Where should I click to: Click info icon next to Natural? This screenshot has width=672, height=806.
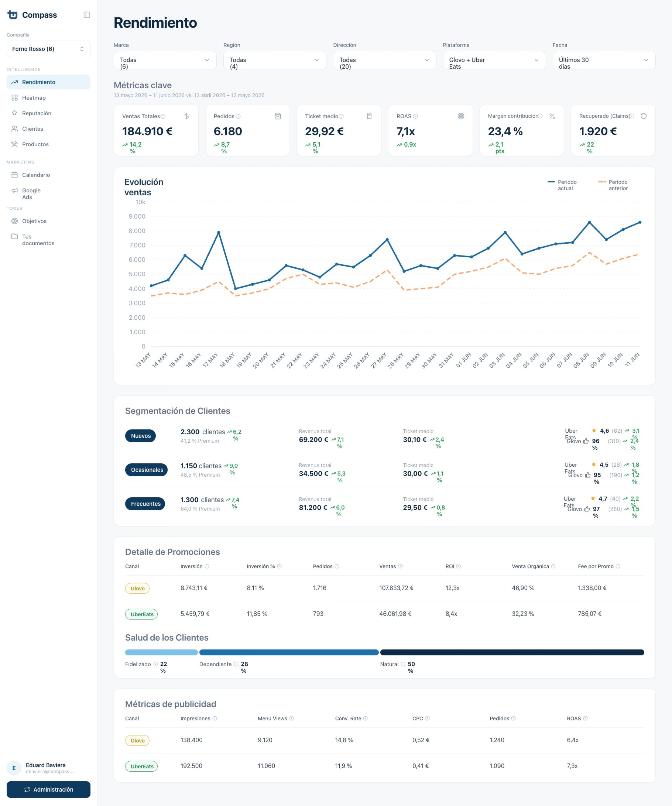click(403, 664)
